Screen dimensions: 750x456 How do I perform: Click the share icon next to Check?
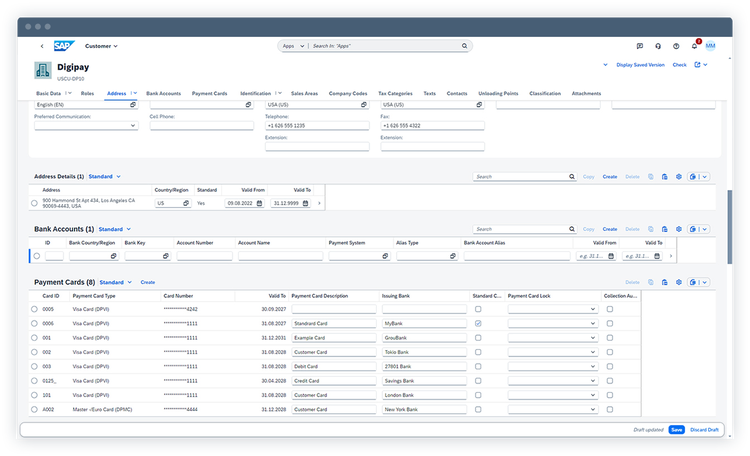(x=697, y=65)
